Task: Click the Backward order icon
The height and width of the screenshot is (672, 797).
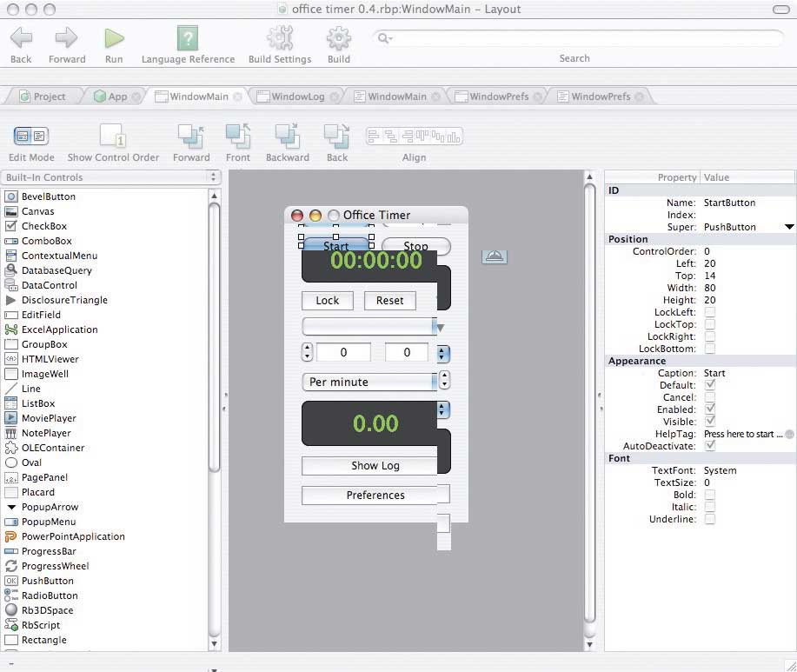Action: [287, 136]
